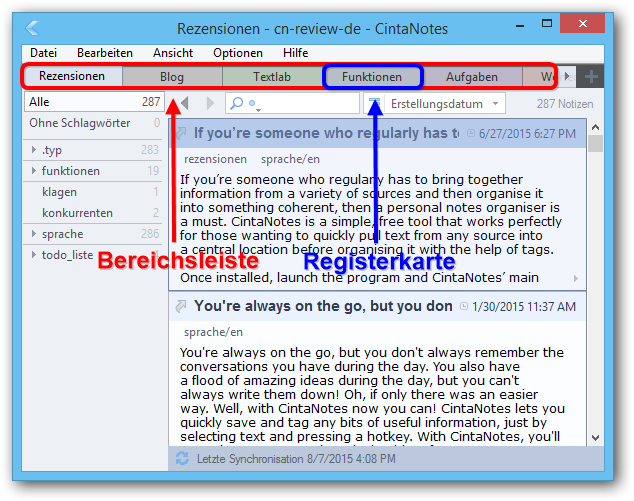Click 'sprache/en' tag on second note
Image resolution: width=634 pixels, height=501 pixels.
tap(213, 332)
